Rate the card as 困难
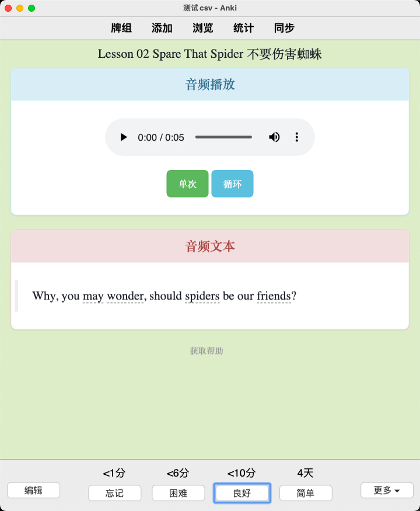This screenshot has height=511, width=420. tap(178, 493)
